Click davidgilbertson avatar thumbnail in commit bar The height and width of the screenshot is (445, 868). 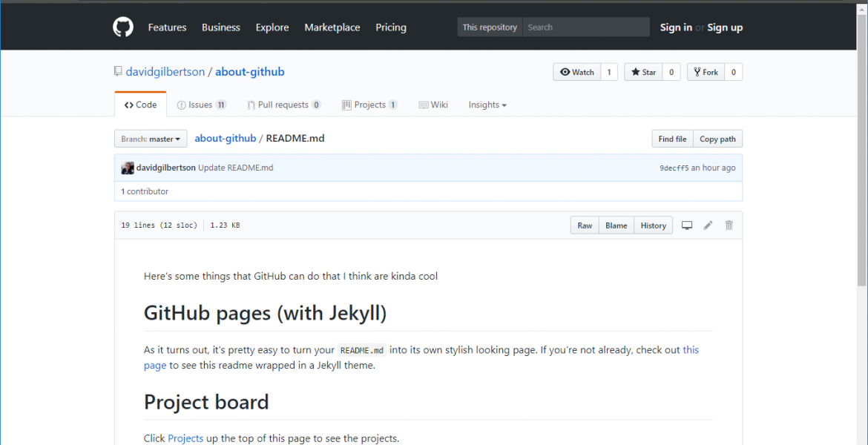128,168
